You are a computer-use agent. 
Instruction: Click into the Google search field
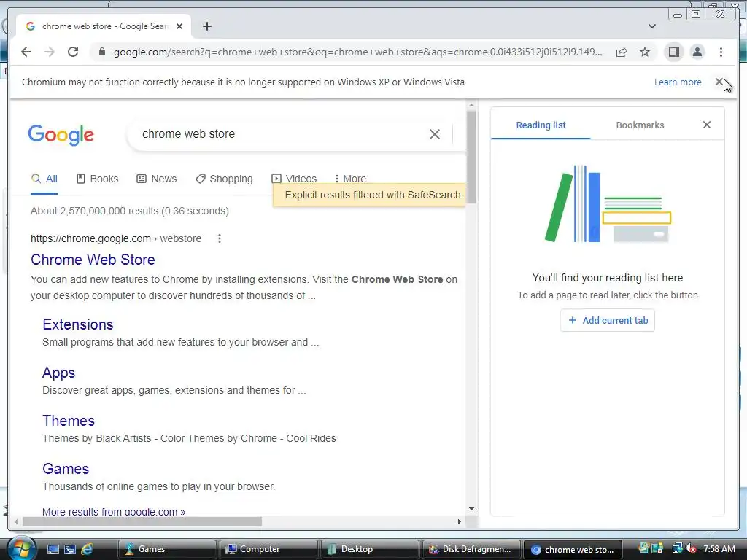pyautogui.click(x=281, y=134)
